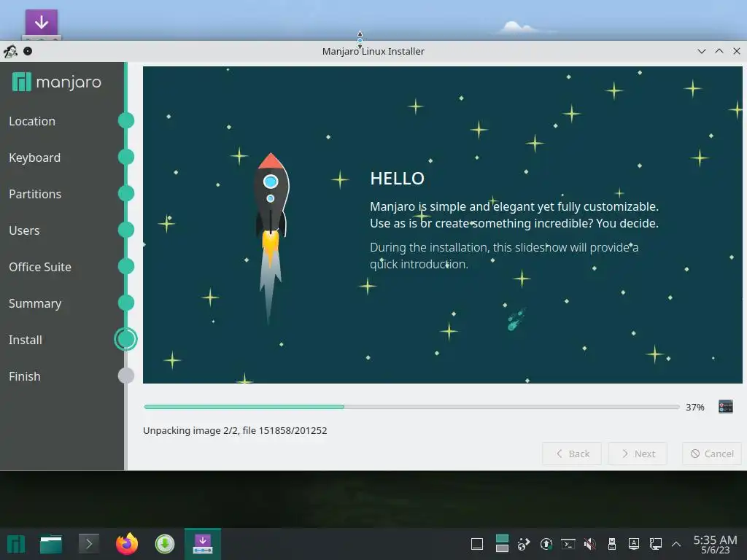The image size is (747, 560).
Task: Open the Yakuake terminal tray icon
Action: pos(568,544)
